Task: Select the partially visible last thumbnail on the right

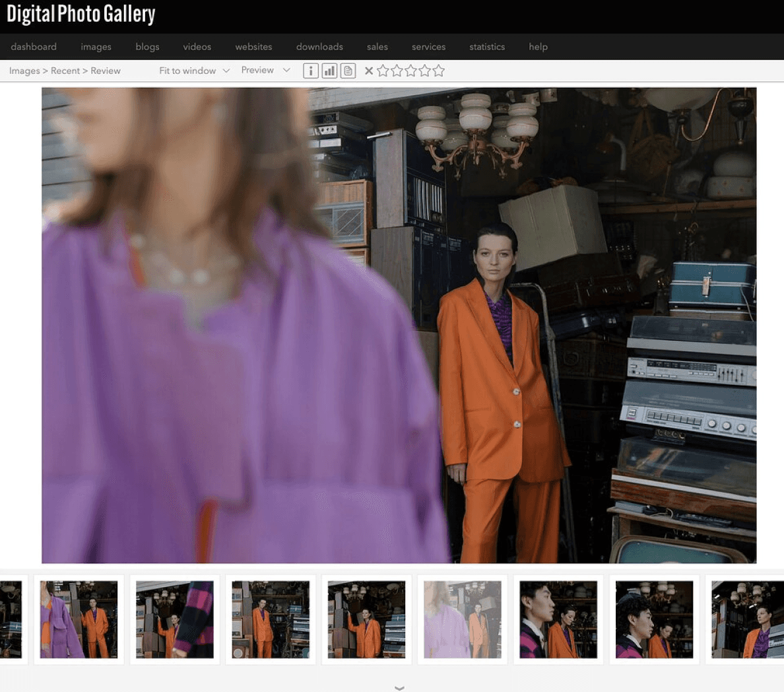Action: tap(745, 619)
